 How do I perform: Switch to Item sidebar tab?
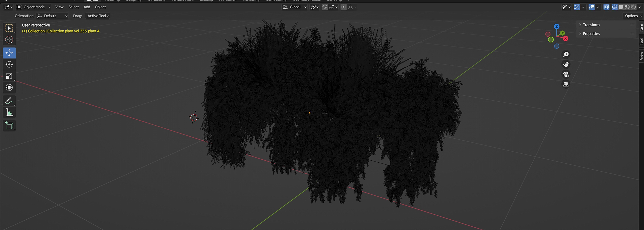[x=641, y=28]
